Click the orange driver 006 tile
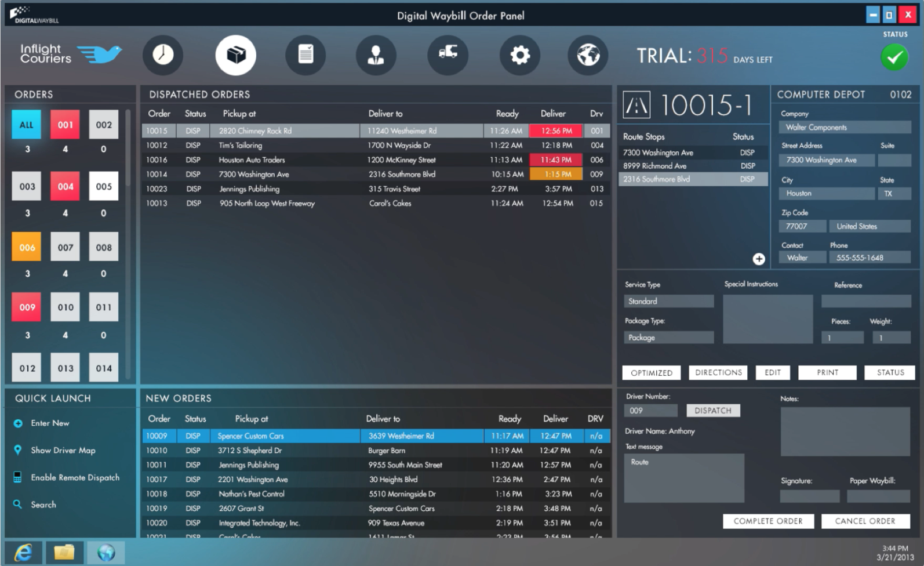The width and height of the screenshot is (924, 566). coord(27,248)
